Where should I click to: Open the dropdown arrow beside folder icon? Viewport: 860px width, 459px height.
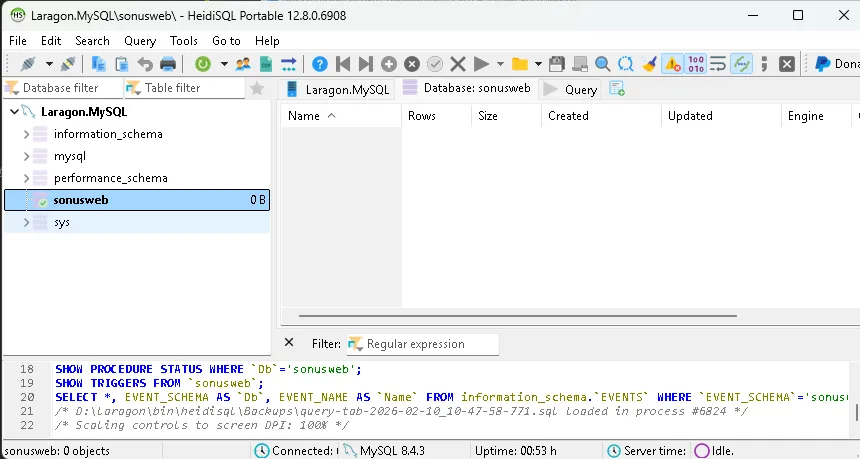point(538,64)
